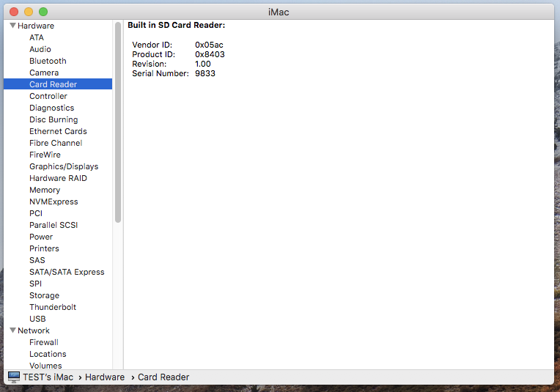The image size is (560, 392).
Task: Click the Product ID value 0x8403
Action: click(210, 54)
